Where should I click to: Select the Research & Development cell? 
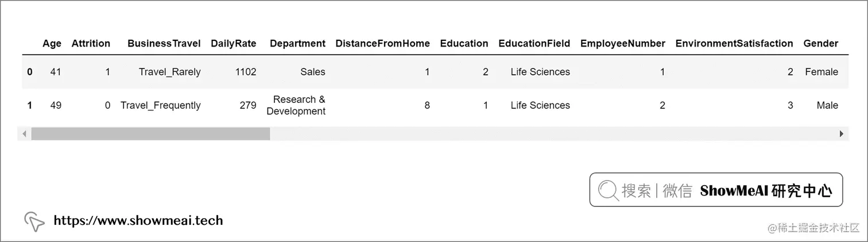tap(296, 106)
